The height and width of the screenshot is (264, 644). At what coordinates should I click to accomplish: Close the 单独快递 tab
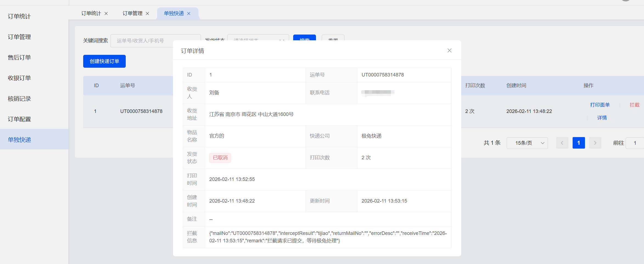[189, 13]
